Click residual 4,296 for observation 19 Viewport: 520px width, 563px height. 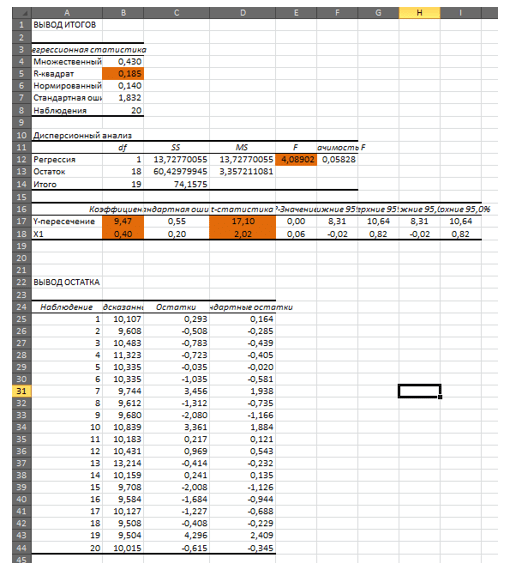click(177, 535)
